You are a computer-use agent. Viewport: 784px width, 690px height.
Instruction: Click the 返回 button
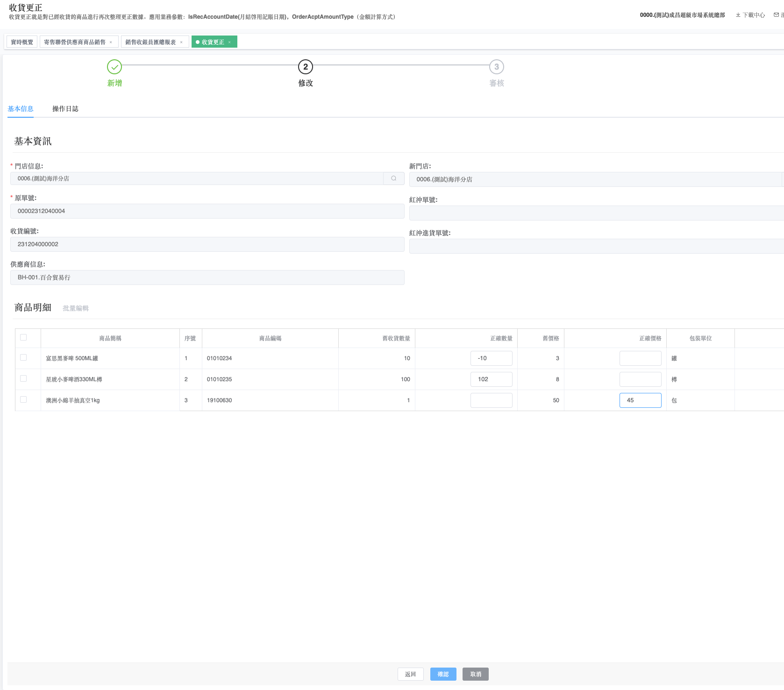[x=410, y=674]
